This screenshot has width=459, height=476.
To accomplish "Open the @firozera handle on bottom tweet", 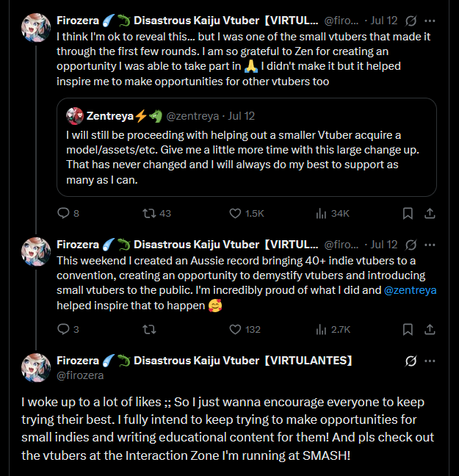I will click(x=80, y=375).
